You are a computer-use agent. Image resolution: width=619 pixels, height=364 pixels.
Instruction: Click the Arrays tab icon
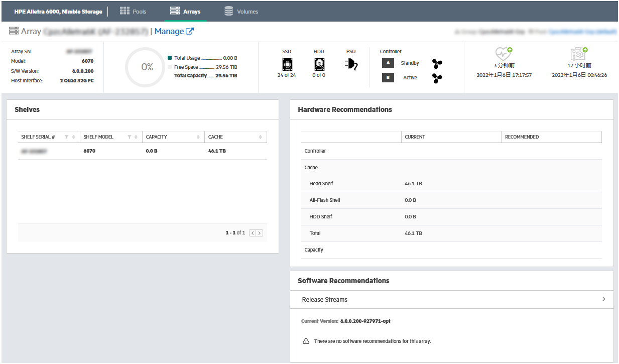pos(175,11)
